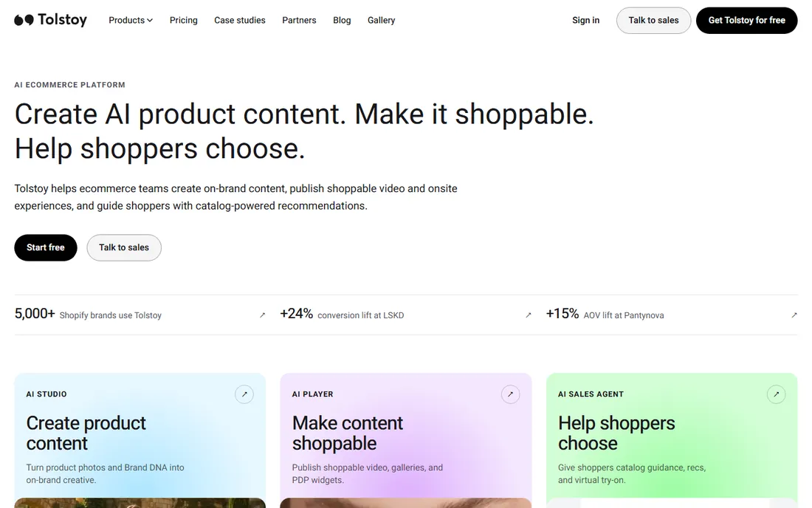Open the AI Sales Agent card arrow icon
This screenshot has height=508, width=812.
click(x=776, y=394)
